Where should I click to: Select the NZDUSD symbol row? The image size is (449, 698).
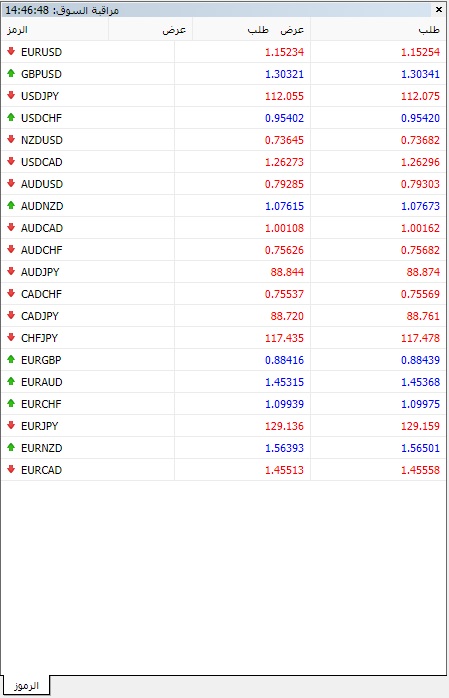click(x=224, y=140)
